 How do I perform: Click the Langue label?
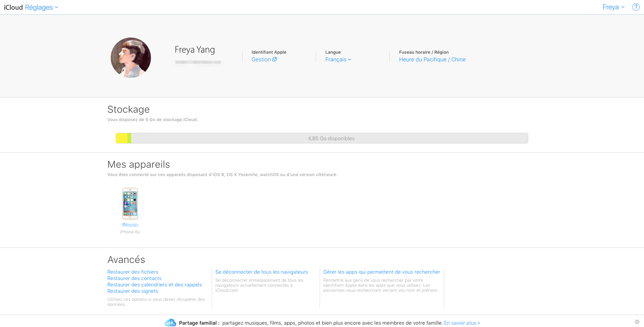pos(333,52)
